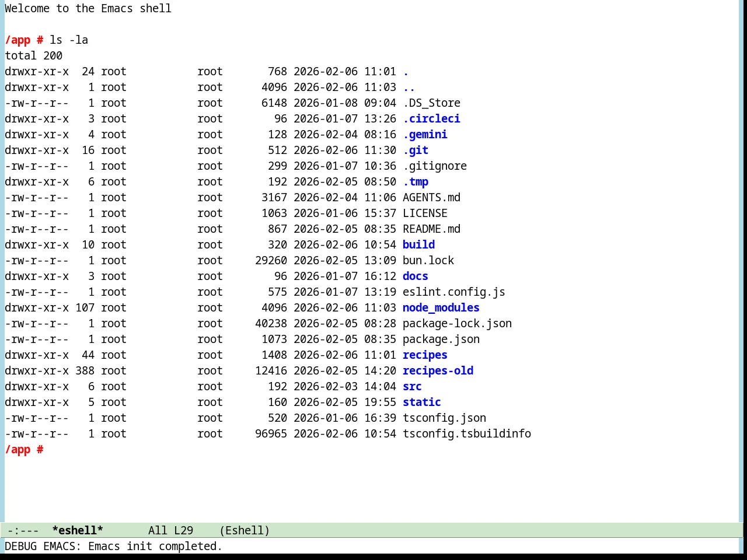Click the size value 6148
The width and height of the screenshot is (747, 560).
[x=274, y=103]
